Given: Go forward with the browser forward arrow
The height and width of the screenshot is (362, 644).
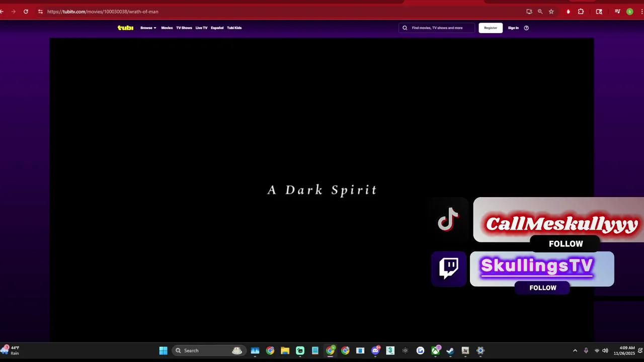Looking at the screenshot, I should [x=13, y=12].
